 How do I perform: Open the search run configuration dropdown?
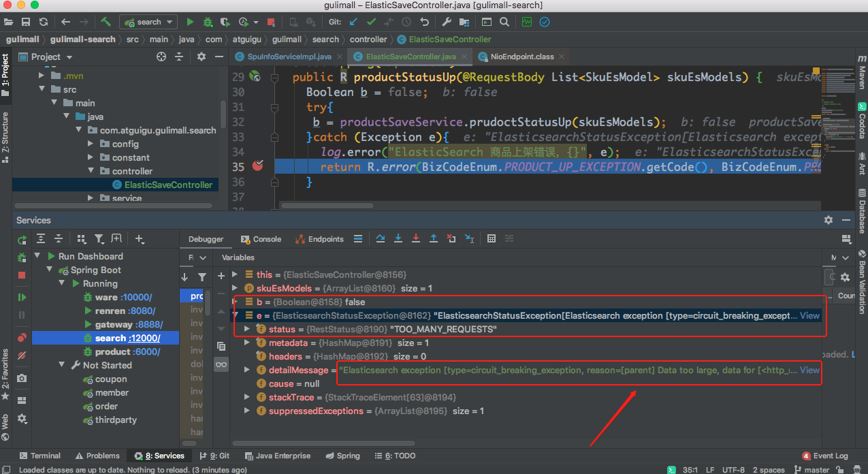coord(148,22)
